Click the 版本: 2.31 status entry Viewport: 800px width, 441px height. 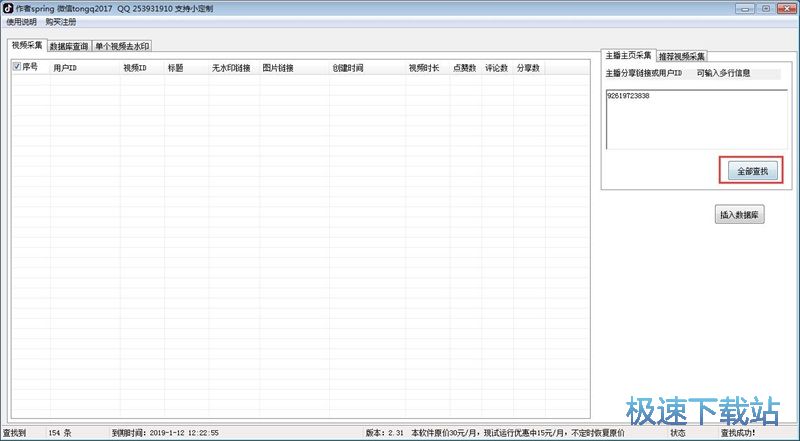[x=384, y=433]
